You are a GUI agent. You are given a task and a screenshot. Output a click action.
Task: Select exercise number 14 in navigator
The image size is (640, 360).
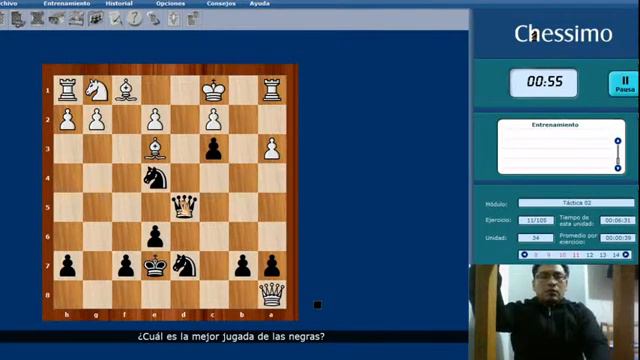tap(616, 255)
